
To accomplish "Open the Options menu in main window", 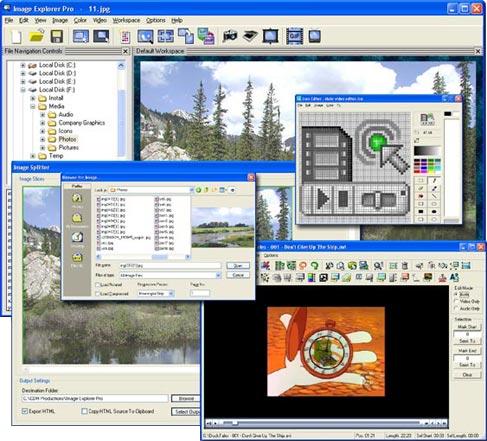I will [x=156, y=21].
